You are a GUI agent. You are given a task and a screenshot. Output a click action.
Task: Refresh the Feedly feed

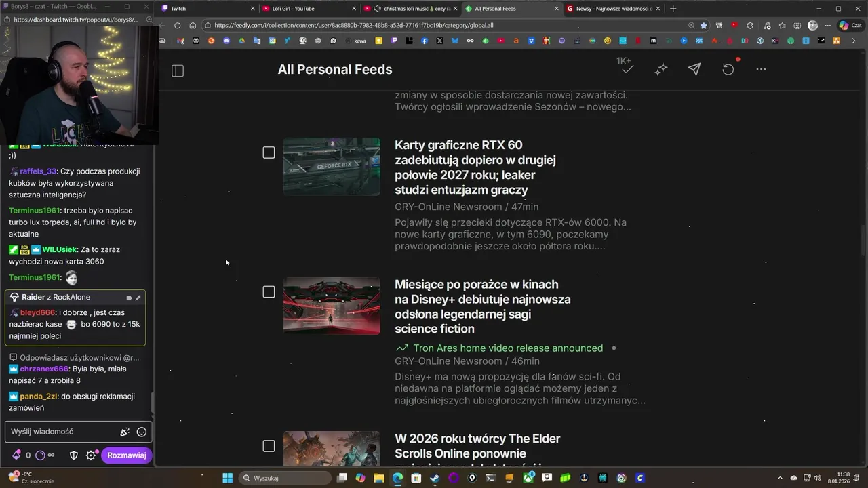click(728, 69)
